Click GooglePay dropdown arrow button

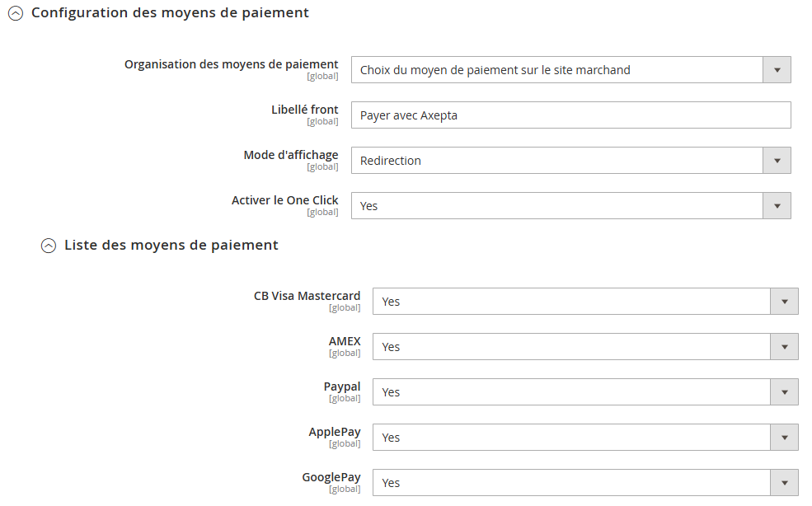pyautogui.click(x=784, y=483)
